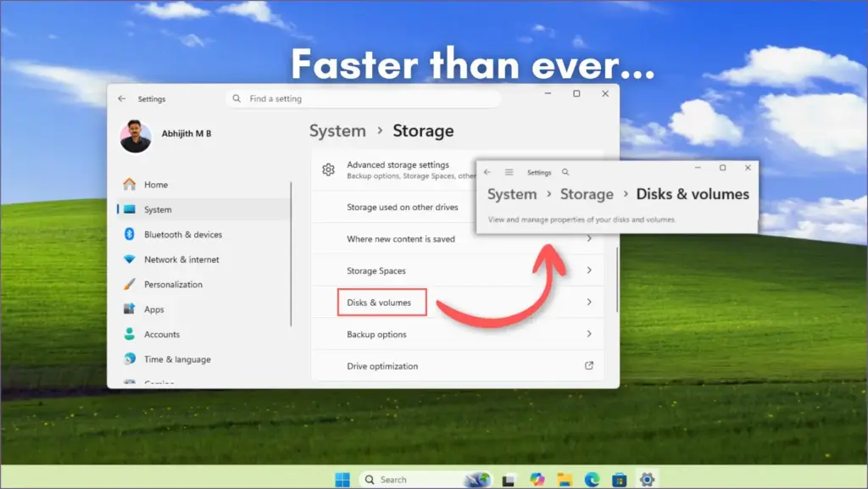This screenshot has height=489, width=868.
Task: Open the Abhijith M B profile picture
Action: (x=136, y=136)
